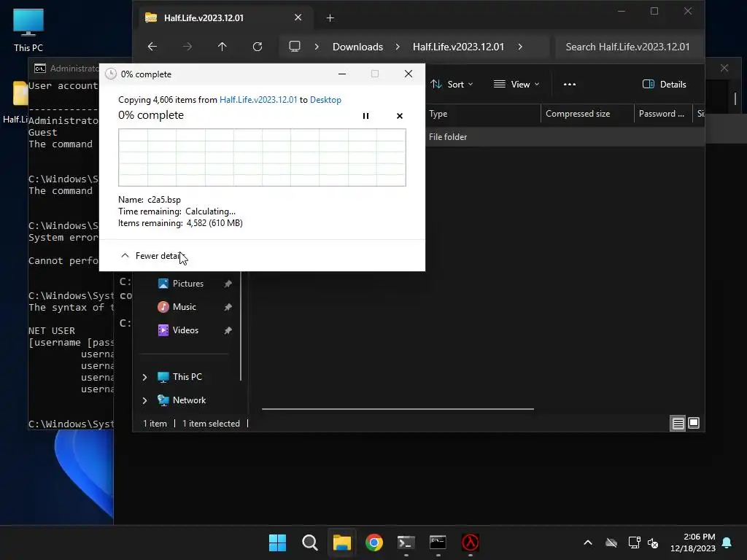Switch to details list view layout

click(678, 423)
